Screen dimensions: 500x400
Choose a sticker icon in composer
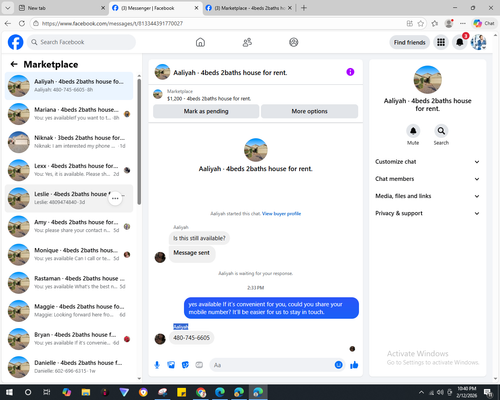tap(185, 365)
